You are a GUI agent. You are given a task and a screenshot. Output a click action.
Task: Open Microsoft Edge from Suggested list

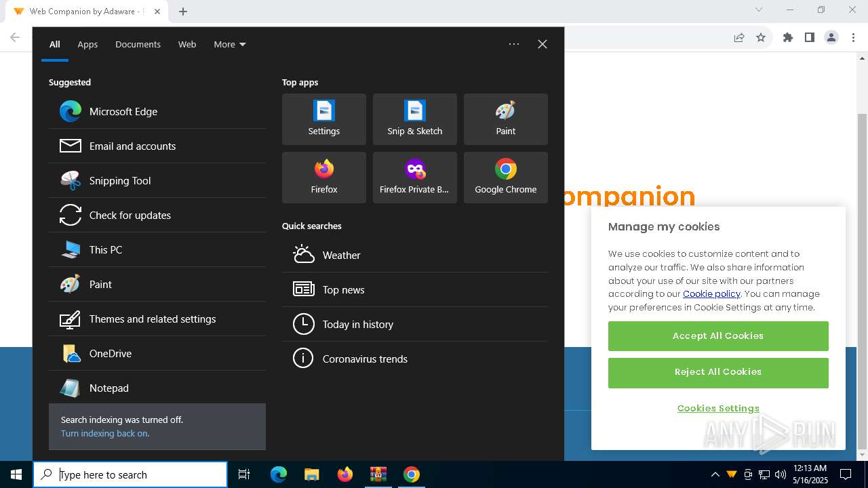[157, 111]
